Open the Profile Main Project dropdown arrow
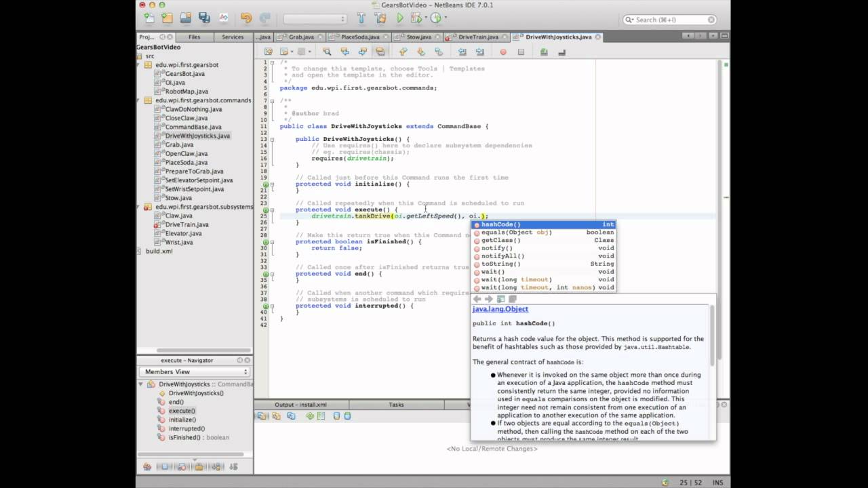The image size is (868, 488). (445, 19)
